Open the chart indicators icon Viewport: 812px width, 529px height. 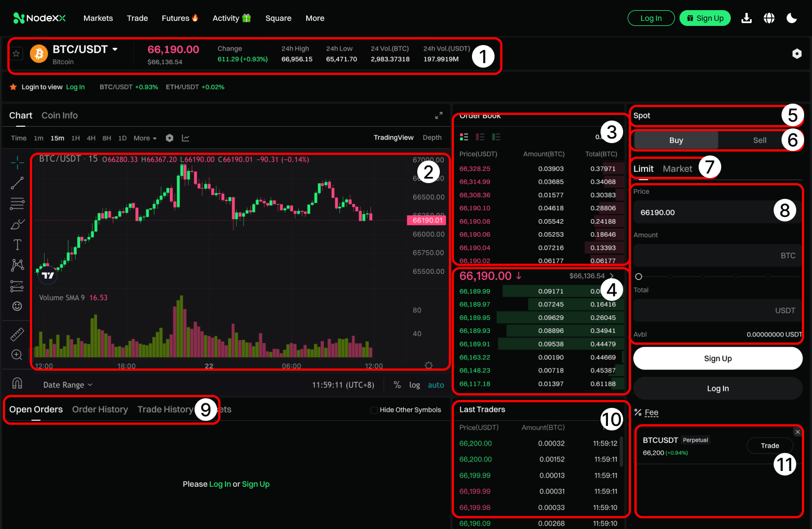[x=186, y=138]
